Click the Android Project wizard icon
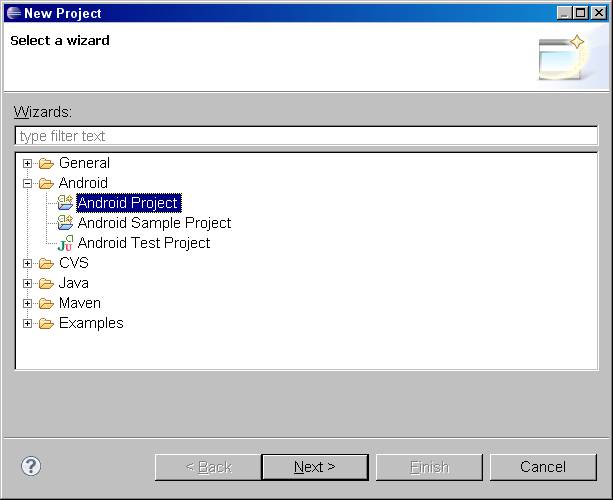Viewport: 613px width, 500px height. pyautogui.click(x=65, y=203)
